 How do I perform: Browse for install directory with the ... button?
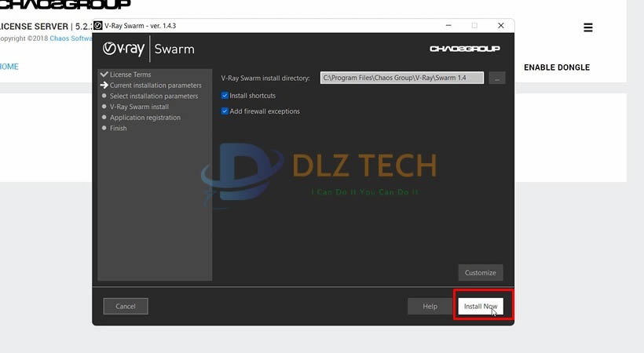(x=496, y=78)
